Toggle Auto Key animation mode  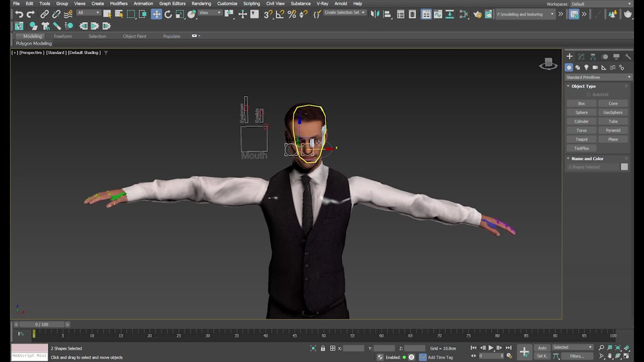click(541, 348)
